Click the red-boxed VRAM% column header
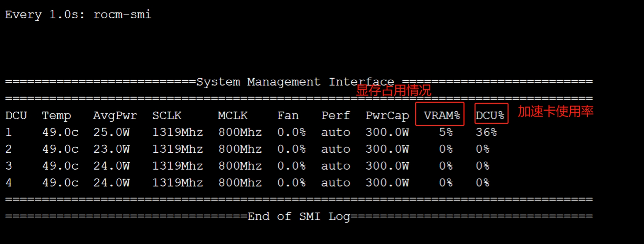The width and height of the screenshot is (644, 244). pyautogui.click(x=440, y=115)
